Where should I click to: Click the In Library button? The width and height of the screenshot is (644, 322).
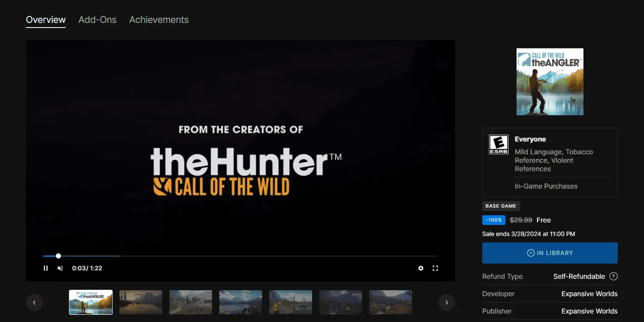pyautogui.click(x=550, y=253)
